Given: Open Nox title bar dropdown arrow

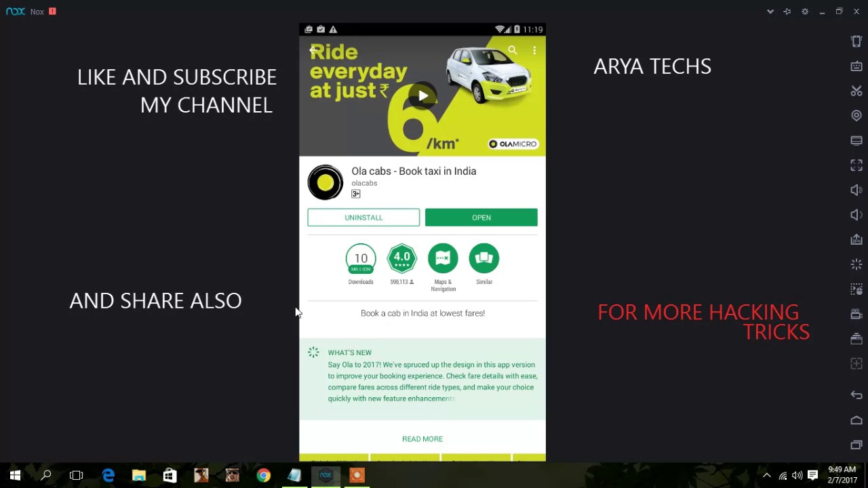Looking at the screenshot, I should point(770,12).
